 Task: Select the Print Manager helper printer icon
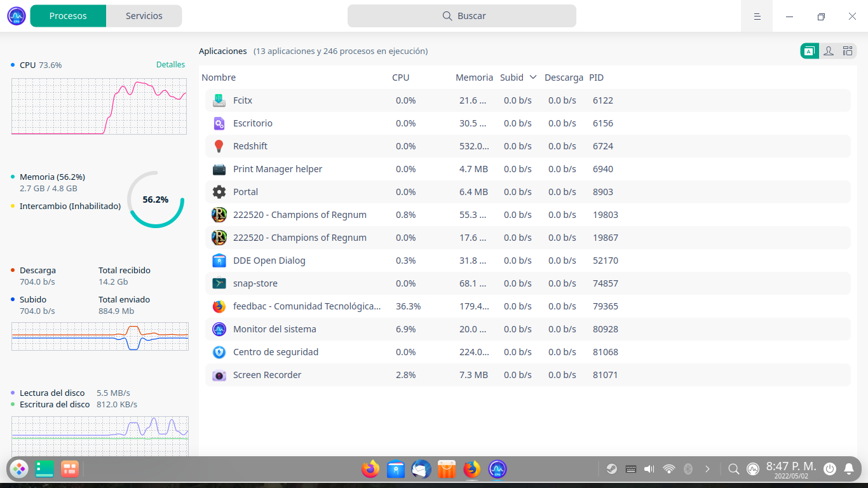(219, 169)
